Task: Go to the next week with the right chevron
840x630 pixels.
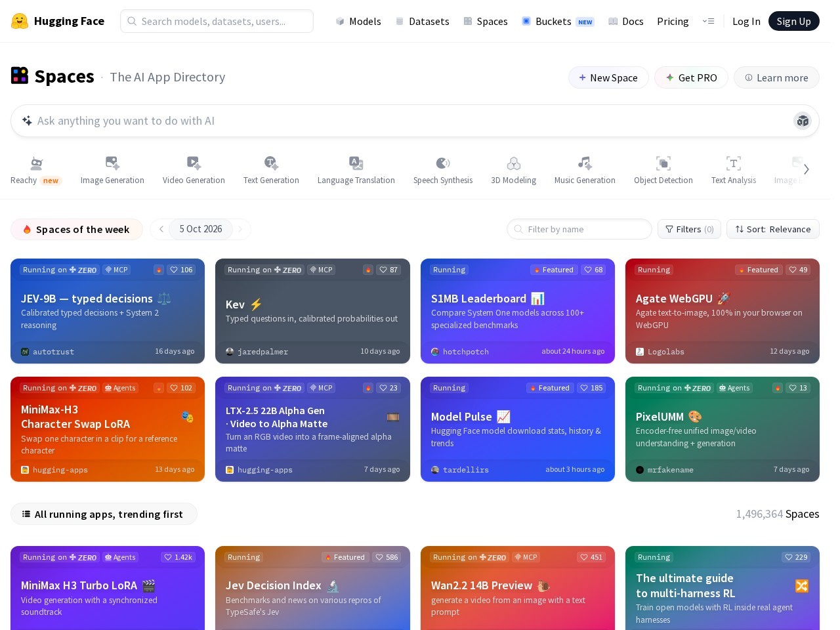Action: coord(240,229)
